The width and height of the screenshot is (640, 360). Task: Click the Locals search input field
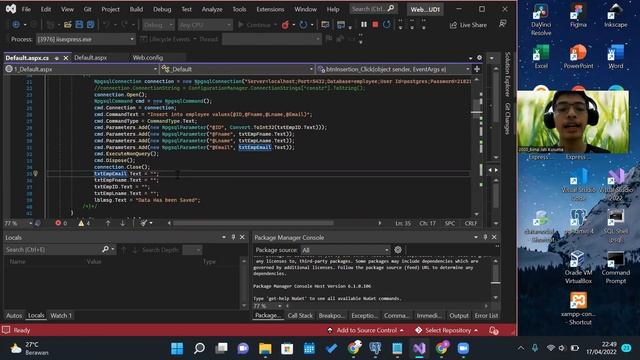coord(53,249)
